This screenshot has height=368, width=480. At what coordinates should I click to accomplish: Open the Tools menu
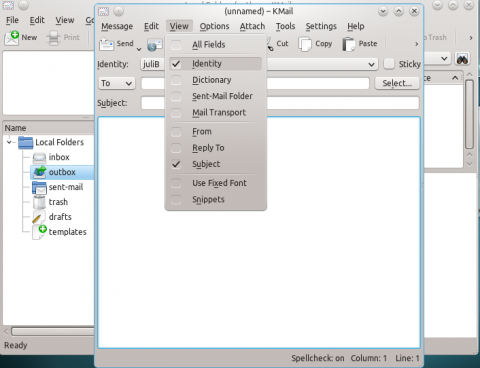point(285,26)
